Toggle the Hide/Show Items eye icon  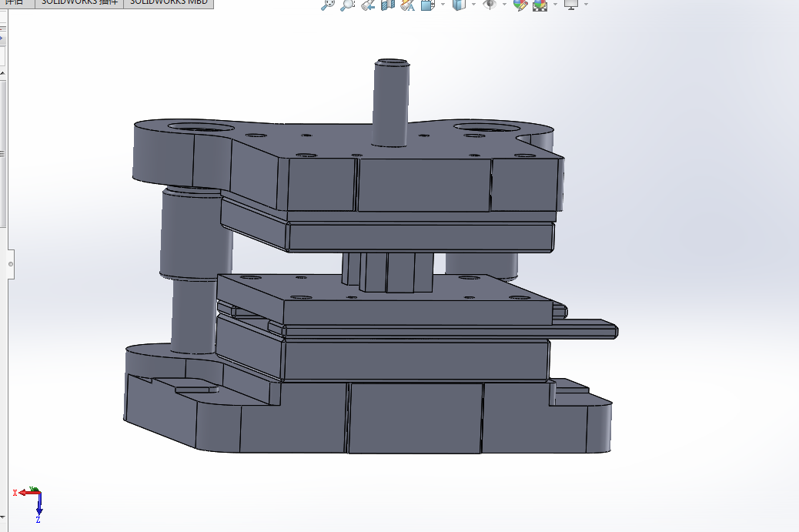[x=490, y=5]
